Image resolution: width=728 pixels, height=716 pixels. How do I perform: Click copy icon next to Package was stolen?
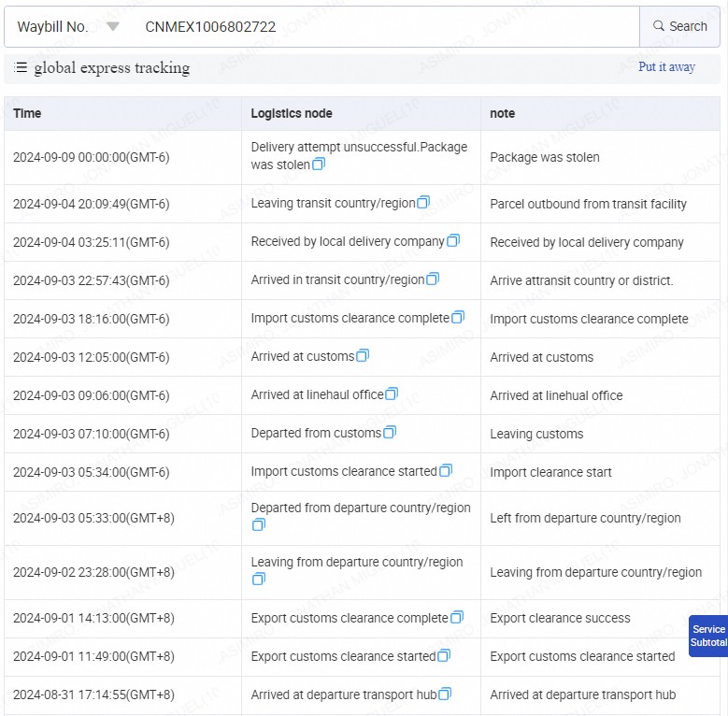pos(319,165)
